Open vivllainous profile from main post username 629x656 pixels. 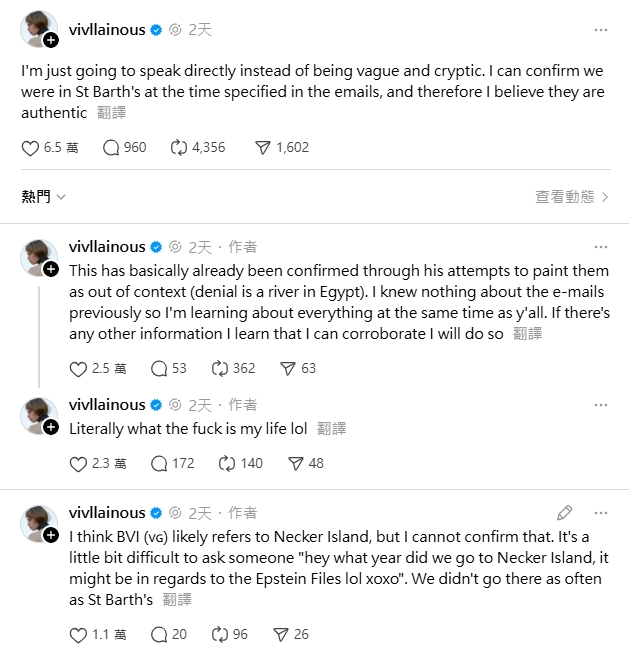[x=107, y=30]
